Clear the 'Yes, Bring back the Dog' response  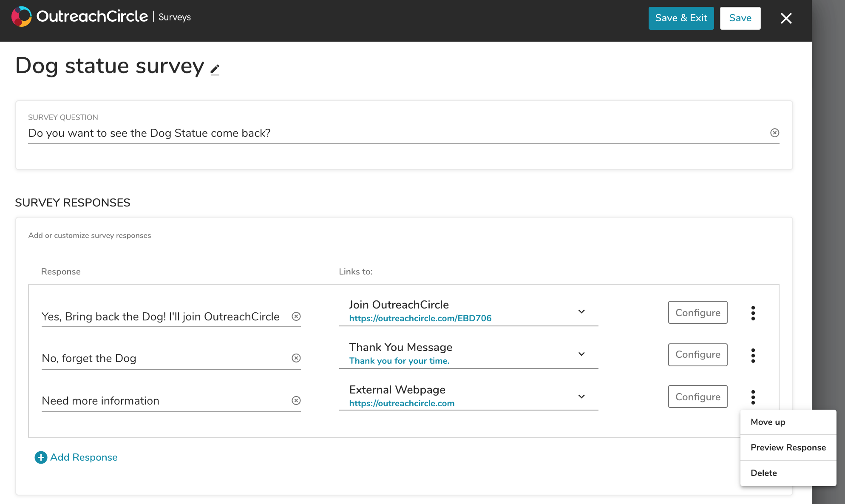click(296, 316)
